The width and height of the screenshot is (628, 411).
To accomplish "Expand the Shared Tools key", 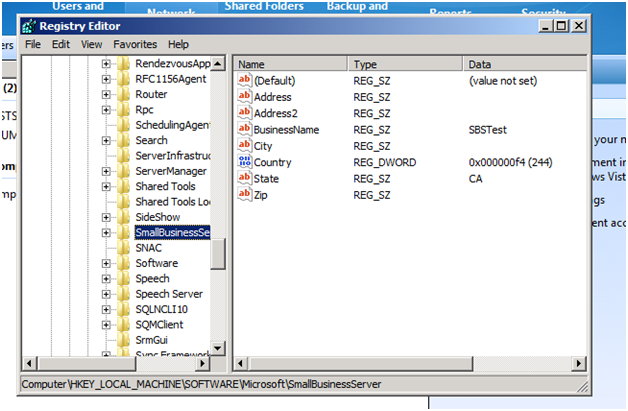I will 106,187.
